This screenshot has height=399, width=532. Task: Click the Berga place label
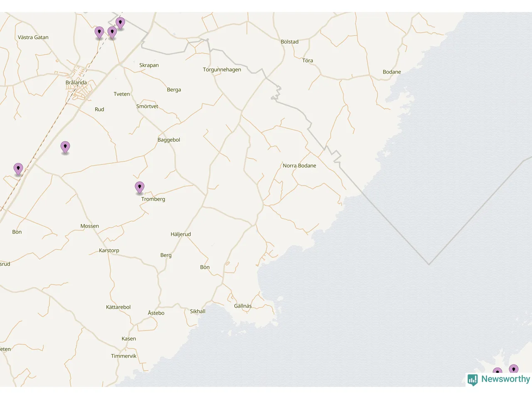tap(174, 90)
